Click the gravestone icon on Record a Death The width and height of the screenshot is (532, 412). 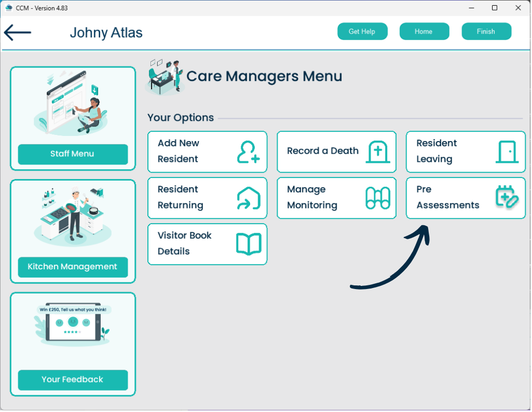377,152
